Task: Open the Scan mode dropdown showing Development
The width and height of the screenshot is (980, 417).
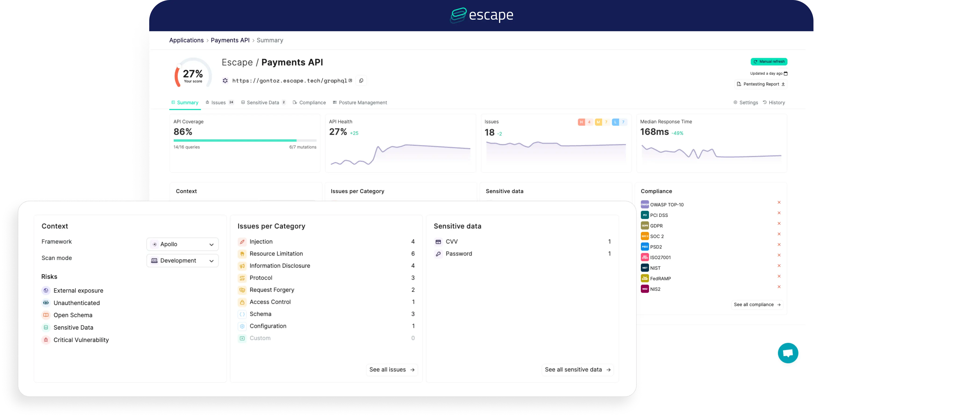Action: [182, 261]
